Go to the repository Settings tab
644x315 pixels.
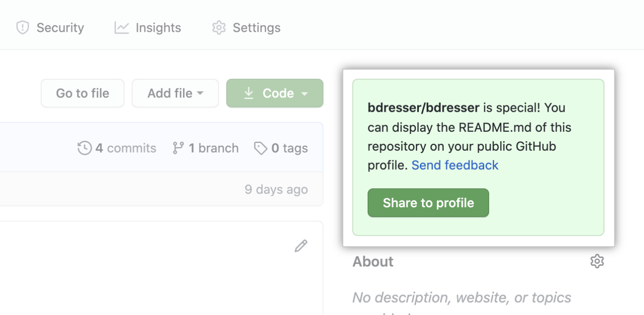tap(256, 28)
